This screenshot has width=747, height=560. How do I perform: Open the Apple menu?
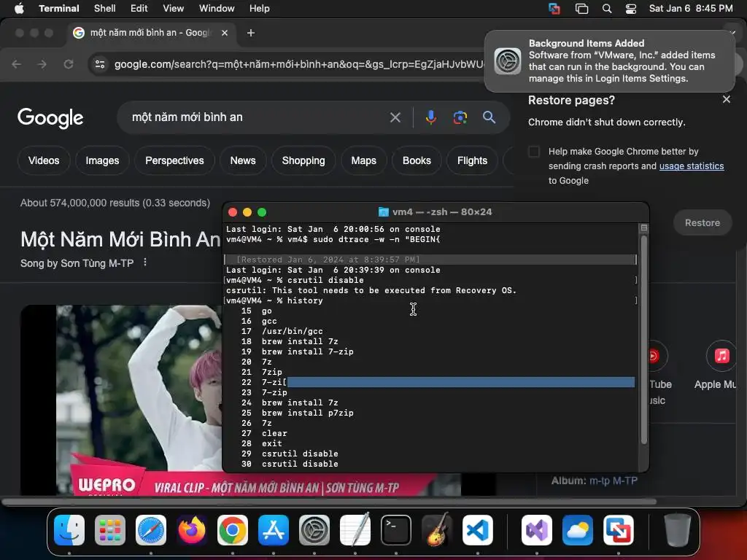19,9
